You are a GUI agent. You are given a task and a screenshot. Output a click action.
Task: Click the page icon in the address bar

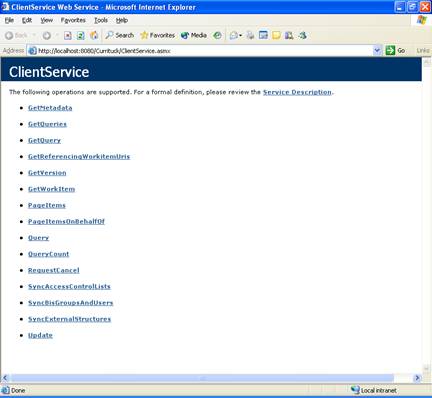32,51
